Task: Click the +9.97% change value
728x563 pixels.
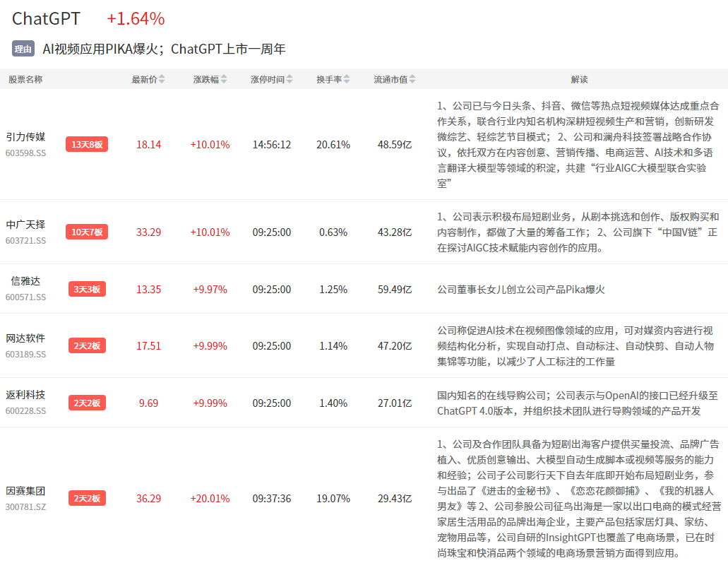Action: pyautogui.click(x=210, y=290)
